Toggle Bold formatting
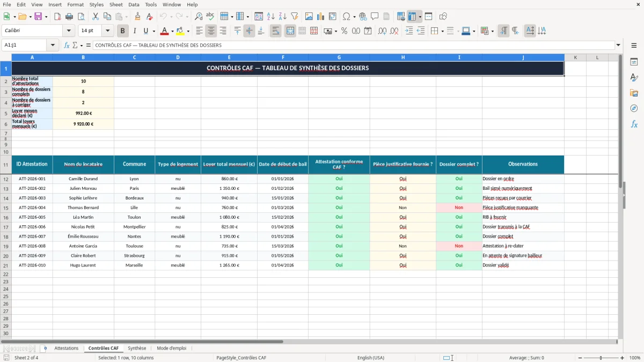Viewport: 644px width, 362px height. pyautogui.click(x=123, y=31)
